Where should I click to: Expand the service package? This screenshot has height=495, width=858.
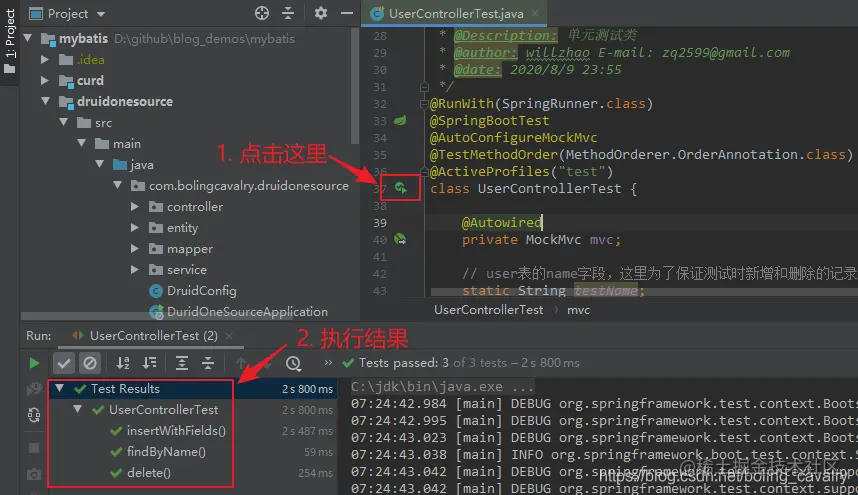(135, 269)
